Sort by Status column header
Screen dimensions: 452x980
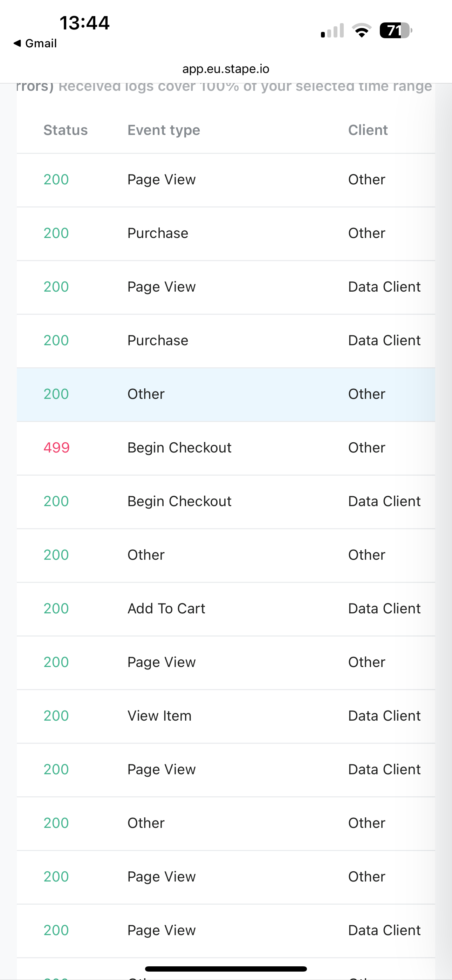tap(66, 130)
